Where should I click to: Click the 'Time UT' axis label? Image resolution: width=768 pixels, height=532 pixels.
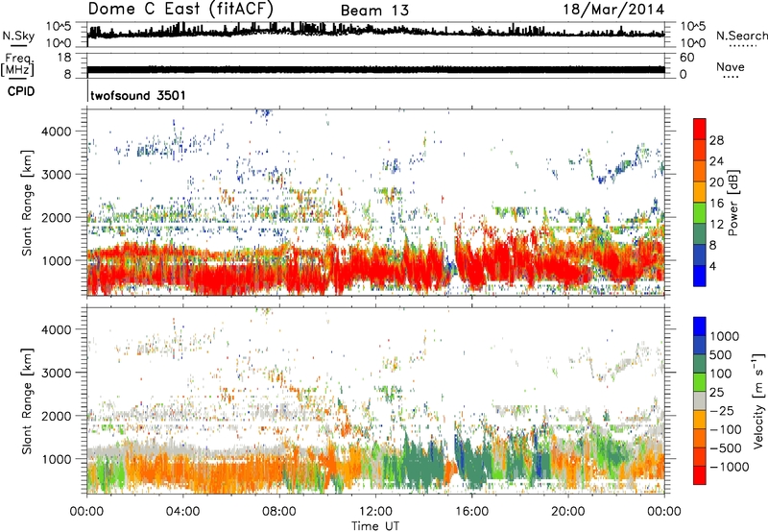(x=375, y=526)
